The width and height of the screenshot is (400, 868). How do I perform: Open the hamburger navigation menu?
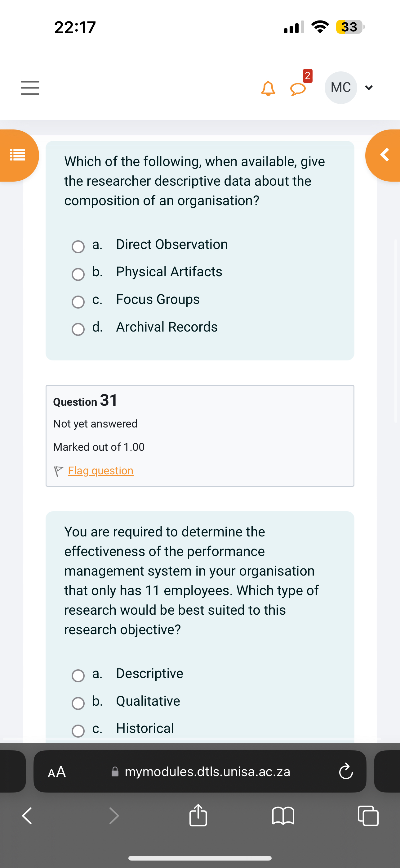(30, 88)
